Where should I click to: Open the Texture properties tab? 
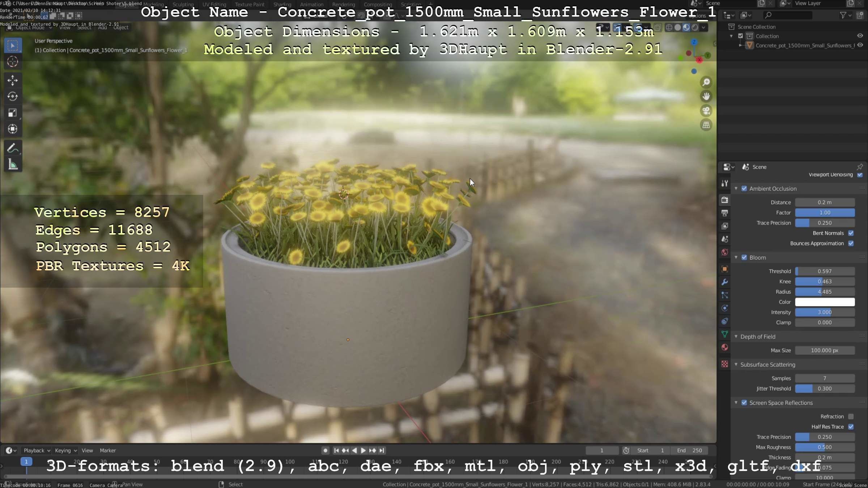pos(724,364)
